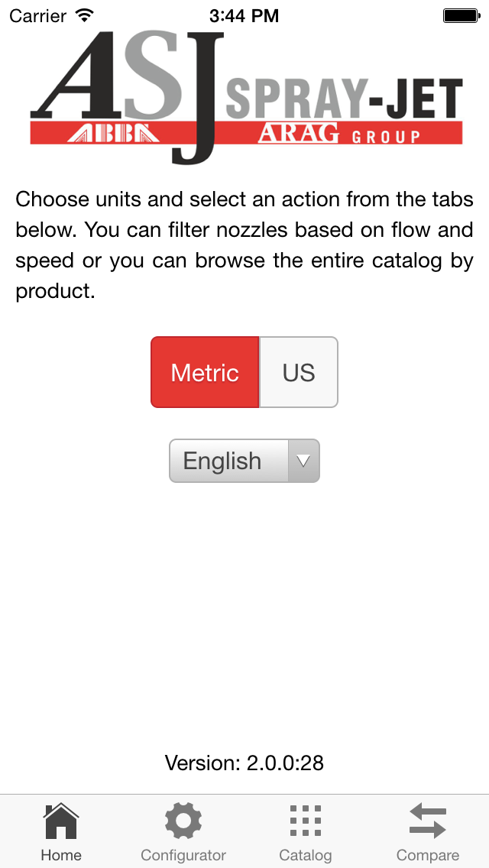Tap the Home house icon
The height and width of the screenshot is (868, 489).
(61, 821)
